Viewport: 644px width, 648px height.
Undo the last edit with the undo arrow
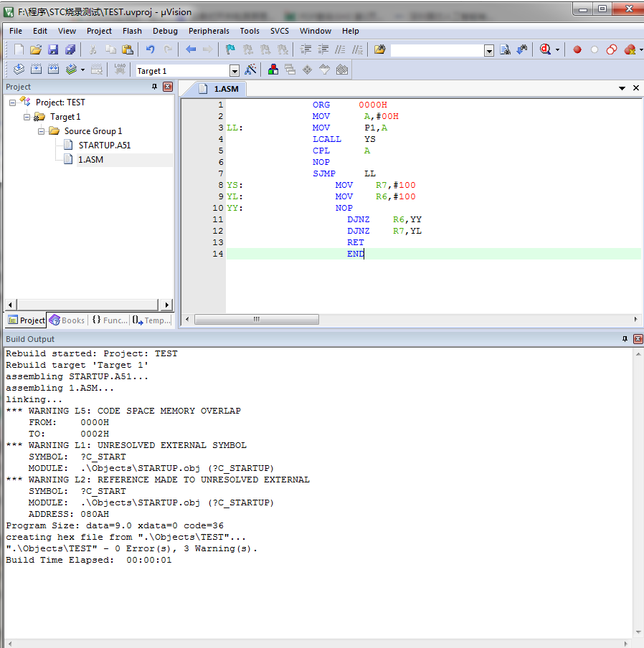point(150,50)
